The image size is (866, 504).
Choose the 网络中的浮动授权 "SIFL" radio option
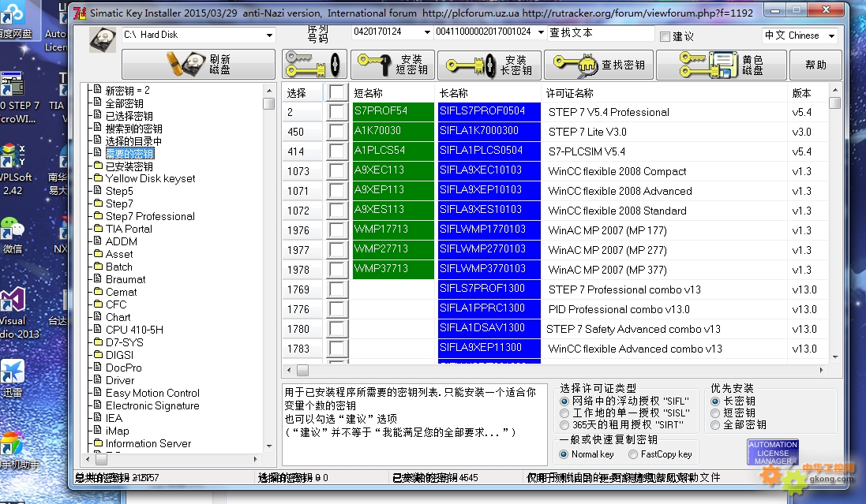point(564,401)
